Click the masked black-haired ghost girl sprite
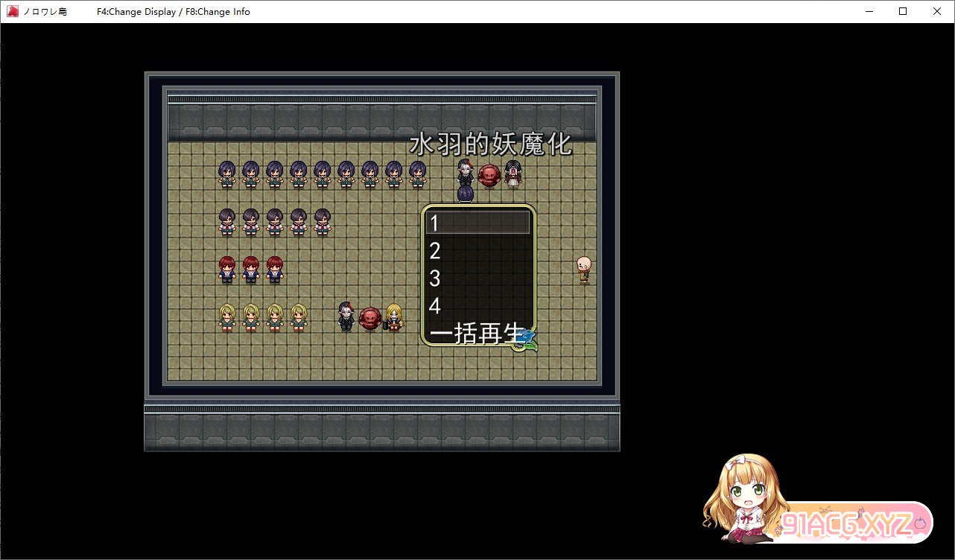Viewport: 955px width, 560px height. pos(513,174)
